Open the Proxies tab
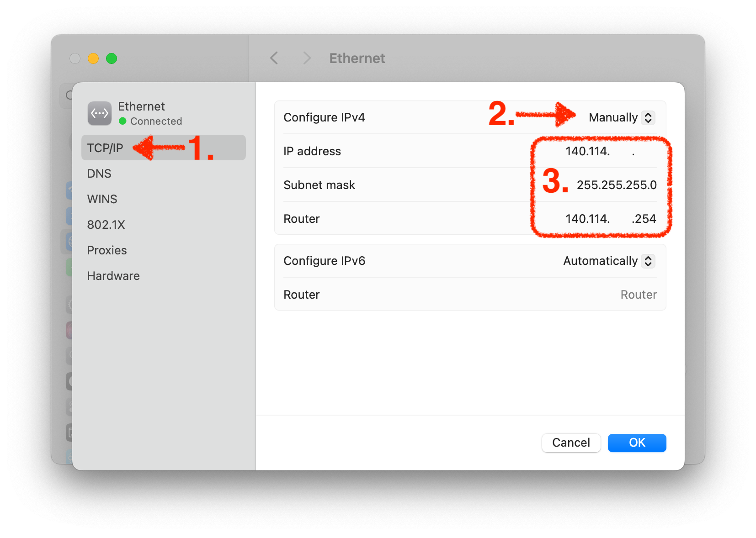Screen dimensions: 756x538 coord(107,250)
